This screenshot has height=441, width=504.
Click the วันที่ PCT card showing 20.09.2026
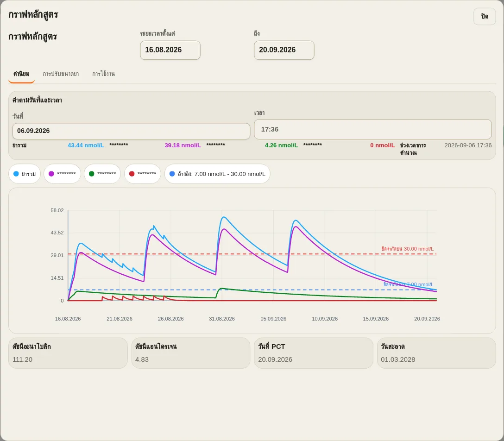pos(314,353)
